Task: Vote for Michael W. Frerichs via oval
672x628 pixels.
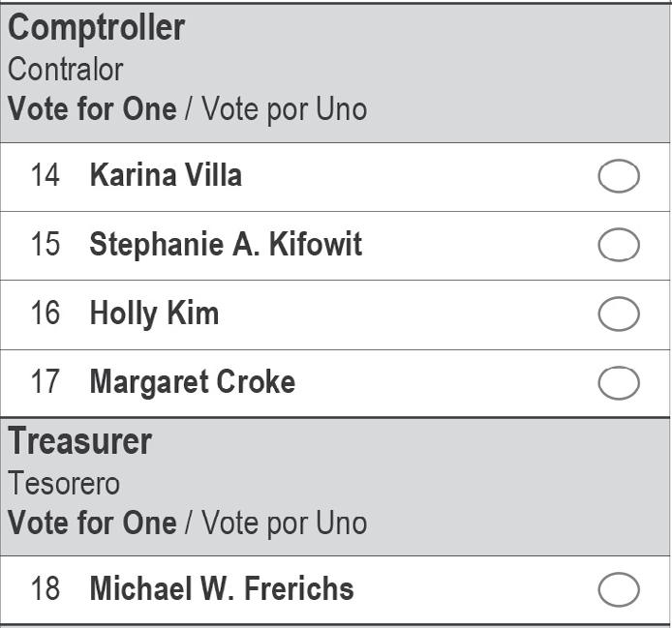Action: pyautogui.click(x=619, y=589)
